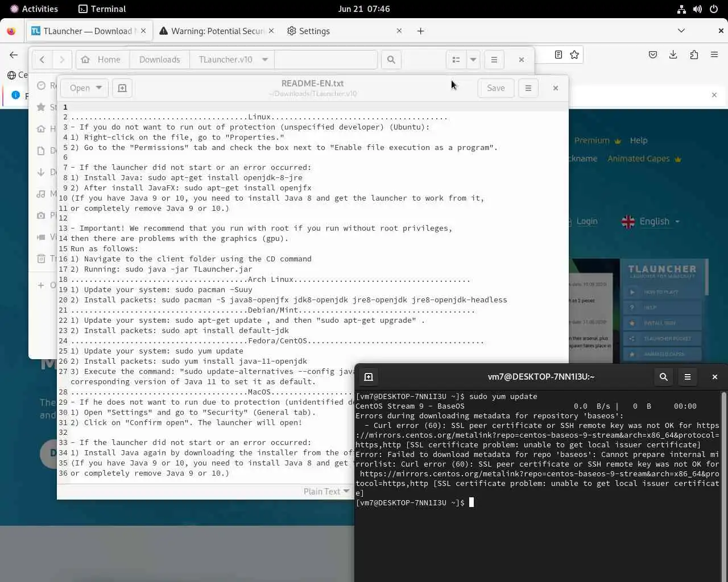Click line 26 'sudo yum install java-11-openjdk'

tap(234, 361)
